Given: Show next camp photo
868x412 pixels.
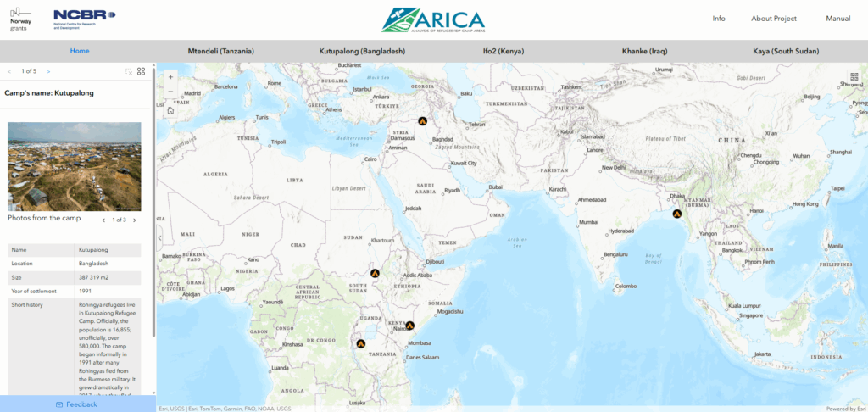Looking at the screenshot, I should pyautogui.click(x=134, y=220).
